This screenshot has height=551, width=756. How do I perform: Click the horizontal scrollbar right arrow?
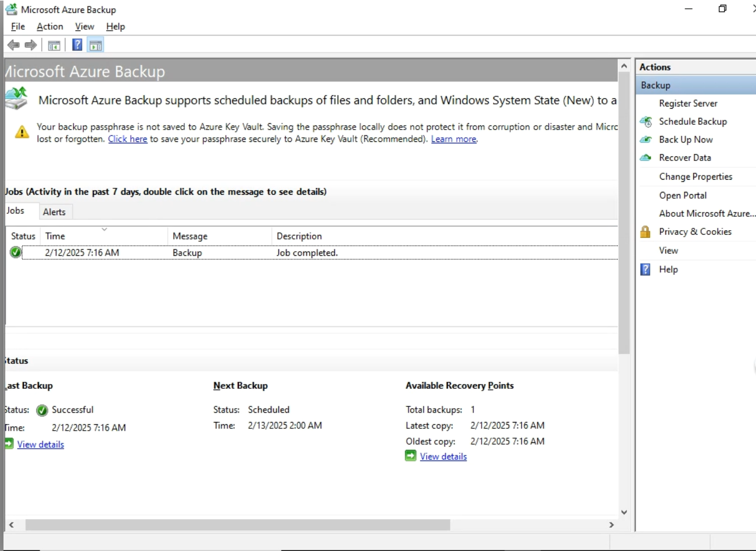pos(611,525)
